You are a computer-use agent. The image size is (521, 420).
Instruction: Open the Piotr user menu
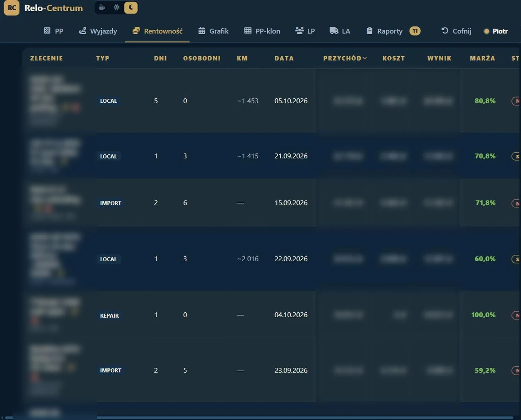496,31
